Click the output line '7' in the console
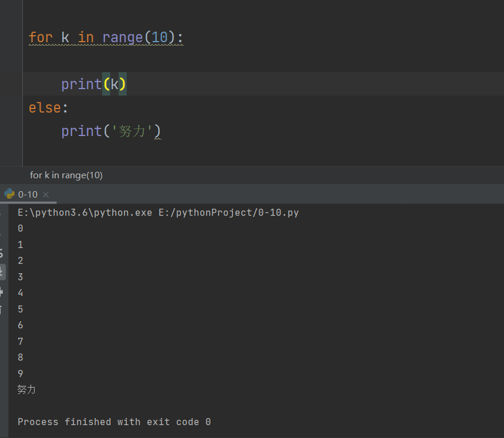The height and width of the screenshot is (438, 504). 21,341
